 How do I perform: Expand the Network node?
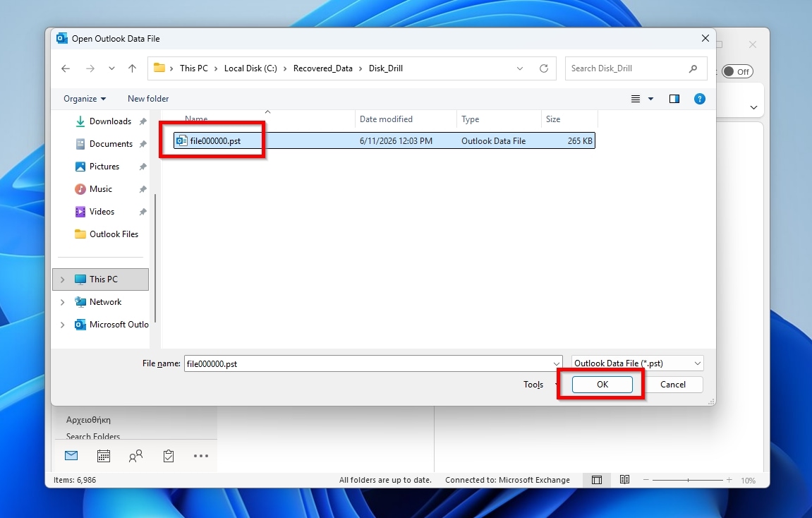(x=63, y=302)
